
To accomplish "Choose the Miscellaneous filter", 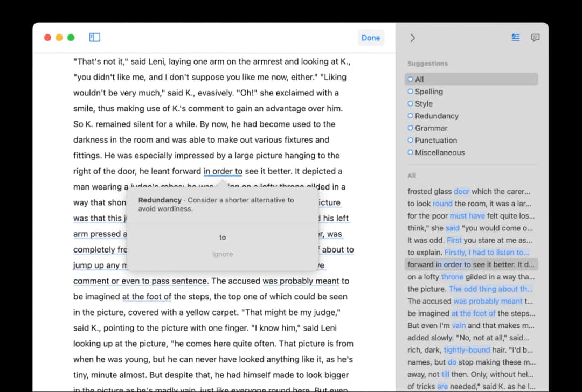I will click(439, 152).
